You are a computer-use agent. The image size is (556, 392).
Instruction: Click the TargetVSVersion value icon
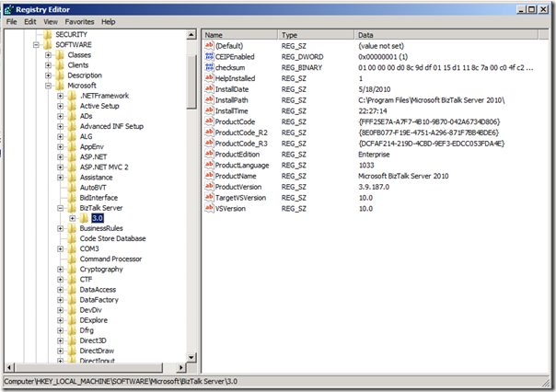click(x=209, y=198)
